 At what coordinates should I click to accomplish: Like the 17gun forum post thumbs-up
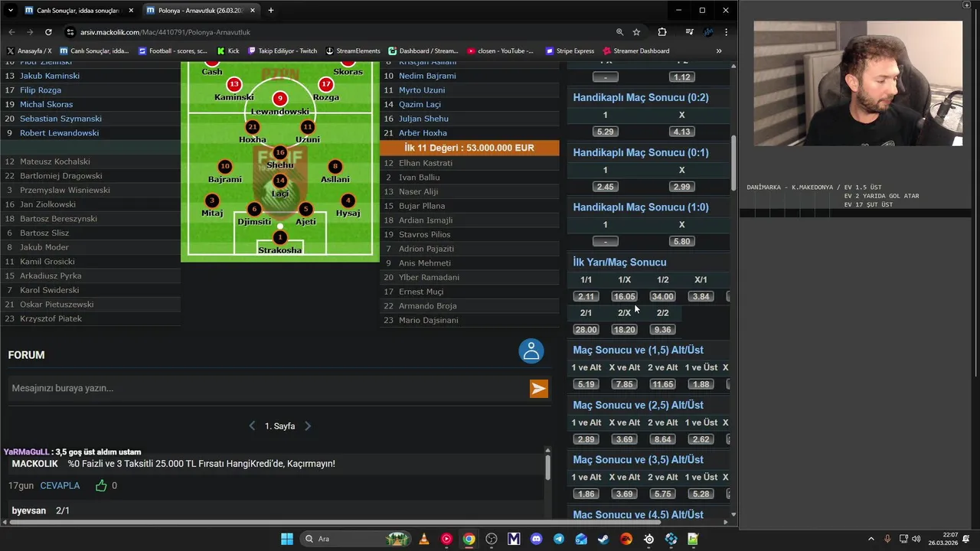(101, 485)
